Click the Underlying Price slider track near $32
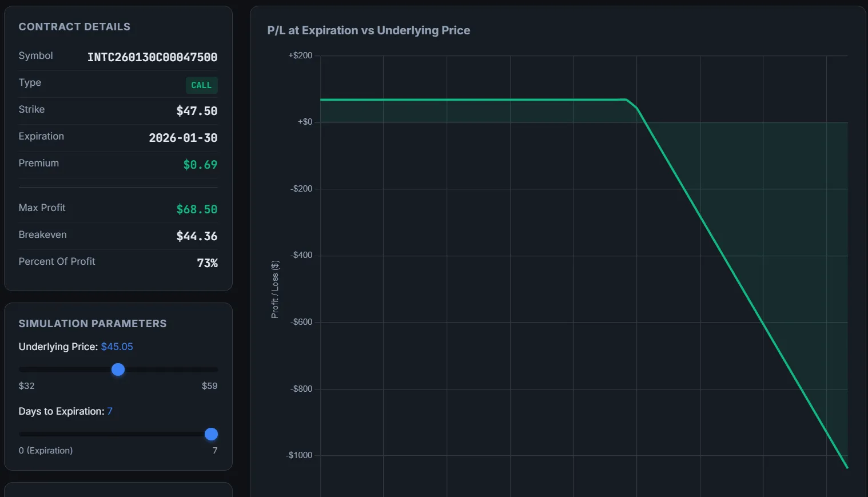 click(26, 369)
